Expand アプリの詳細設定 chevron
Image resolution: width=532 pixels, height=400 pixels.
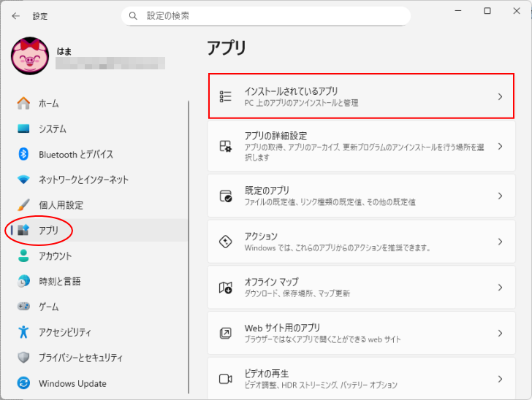click(500, 147)
